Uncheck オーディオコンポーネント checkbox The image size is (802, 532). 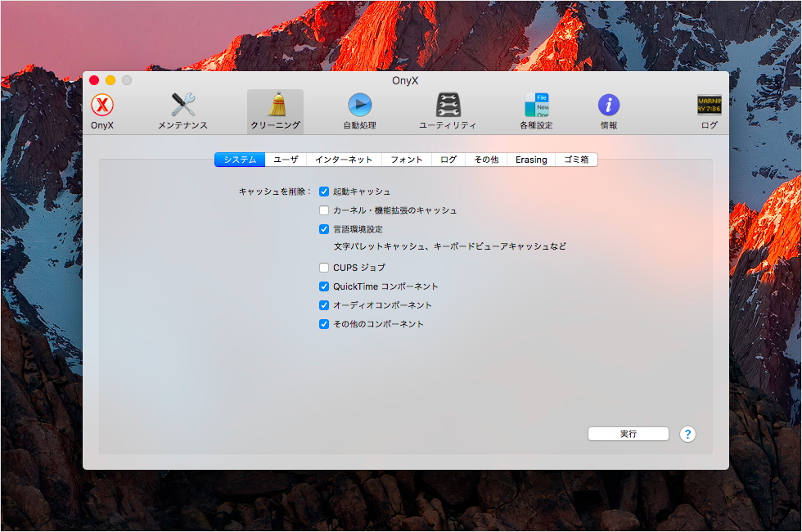tap(324, 305)
